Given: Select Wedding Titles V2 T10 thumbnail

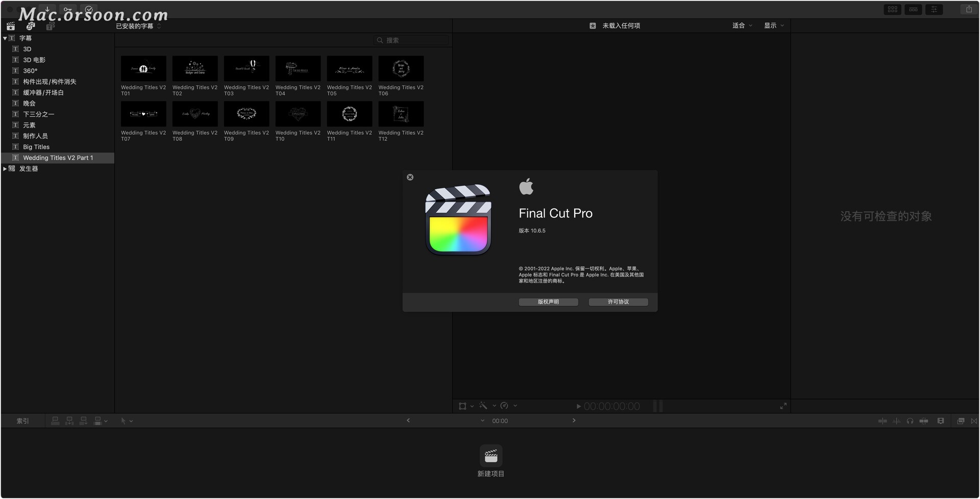Looking at the screenshot, I should (x=298, y=114).
